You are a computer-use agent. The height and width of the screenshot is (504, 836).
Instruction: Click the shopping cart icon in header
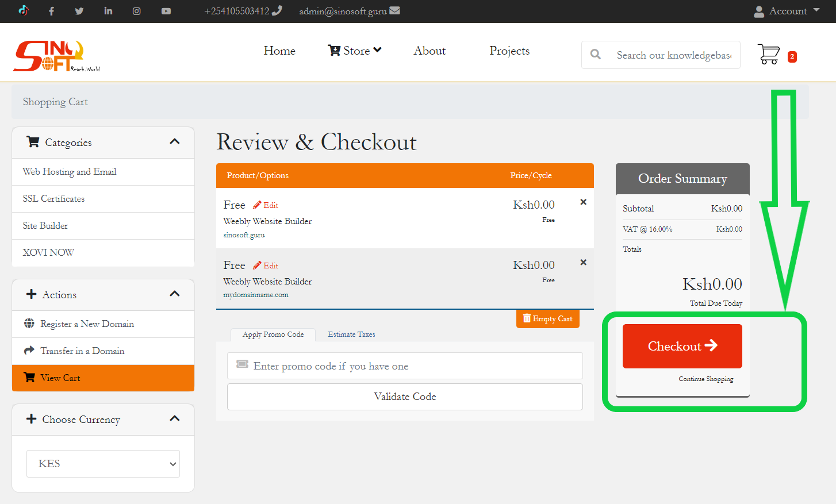[x=769, y=55]
